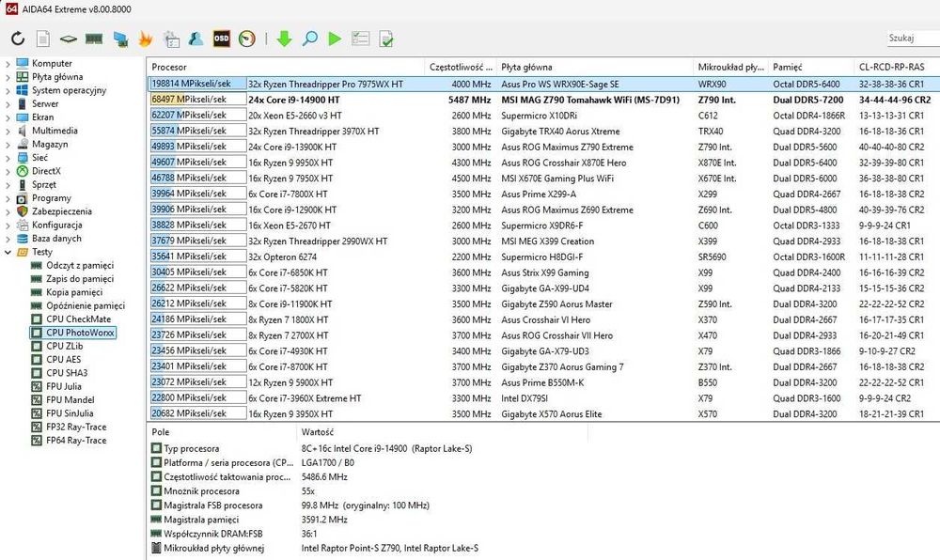Click the magnifier search icon in toolbar
Image resolution: width=940 pixels, height=560 pixels.
point(310,39)
